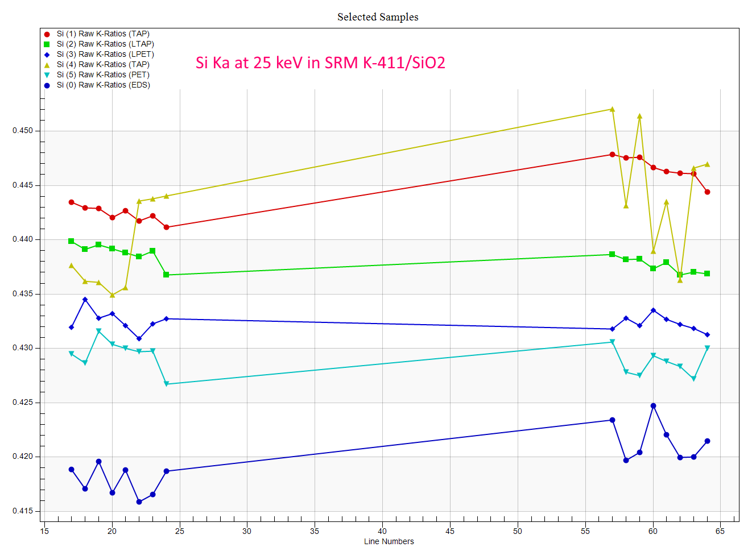Click the red TAP data point at line 64
Viewport: 756px width, 547px height.
pos(707,192)
